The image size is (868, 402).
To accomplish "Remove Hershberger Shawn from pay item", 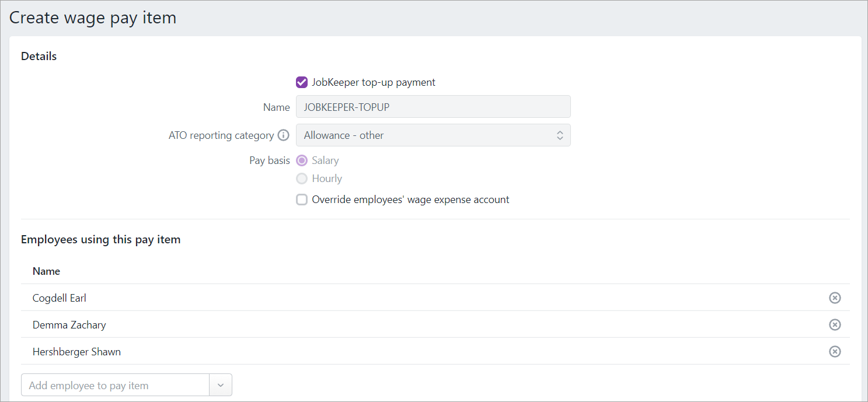I will (x=835, y=352).
